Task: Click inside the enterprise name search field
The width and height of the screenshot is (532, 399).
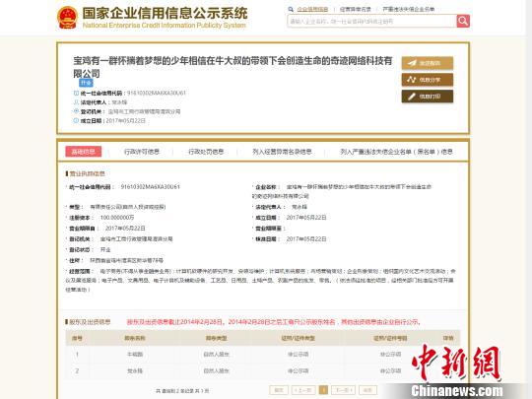Action: [x=371, y=21]
